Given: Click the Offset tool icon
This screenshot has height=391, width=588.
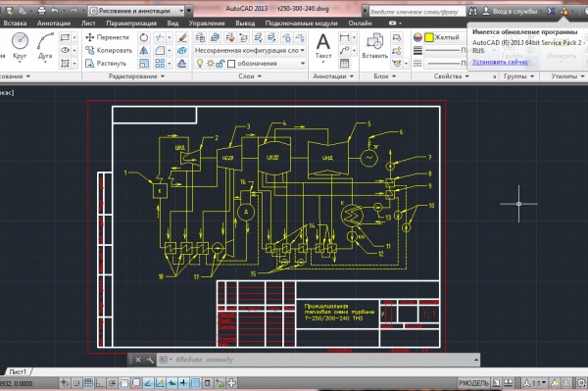Looking at the screenshot, I should point(182,63).
